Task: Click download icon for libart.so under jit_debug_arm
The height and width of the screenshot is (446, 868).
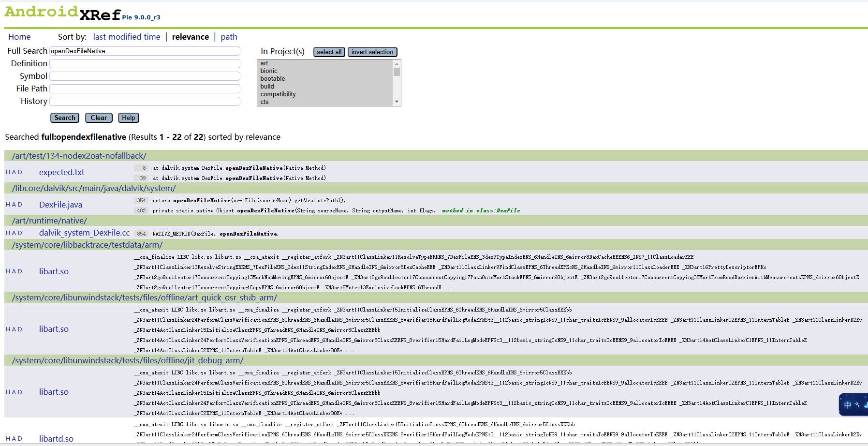Action: click(20, 392)
